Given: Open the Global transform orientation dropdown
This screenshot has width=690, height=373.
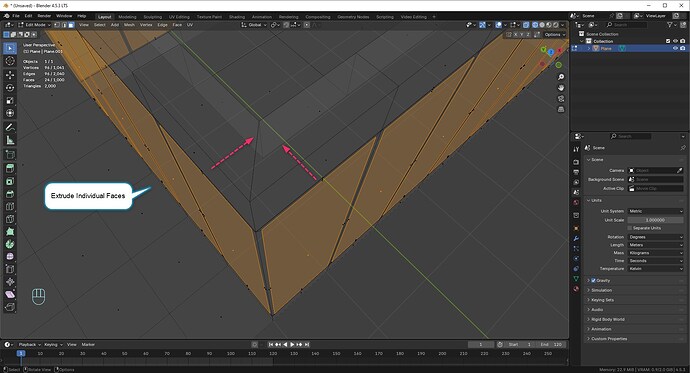Looking at the screenshot, I should (254, 25).
